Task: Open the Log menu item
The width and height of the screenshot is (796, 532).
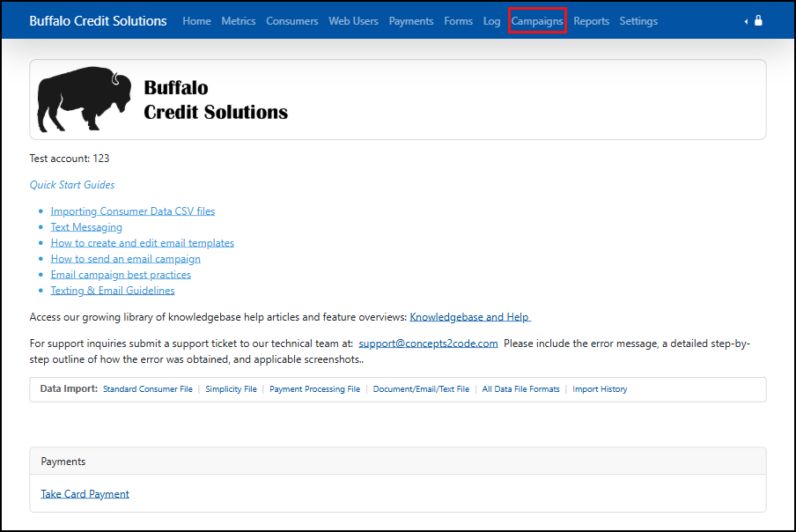Action: pos(491,21)
